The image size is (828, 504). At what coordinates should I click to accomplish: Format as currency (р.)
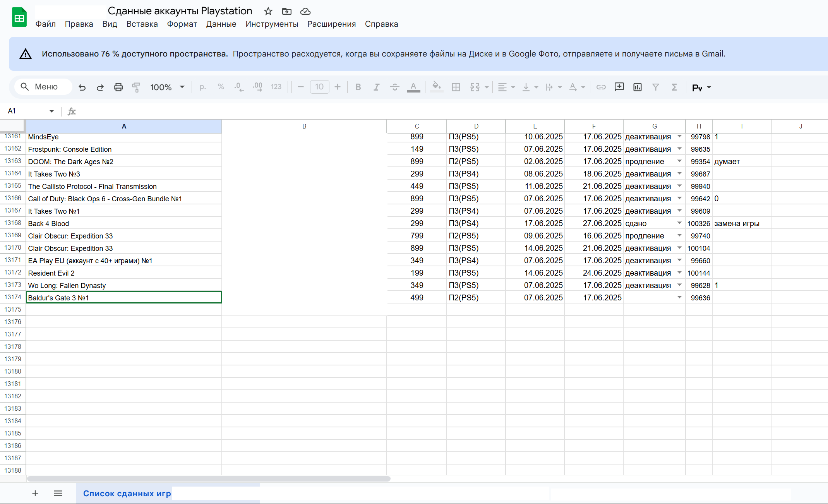click(x=202, y=87)
